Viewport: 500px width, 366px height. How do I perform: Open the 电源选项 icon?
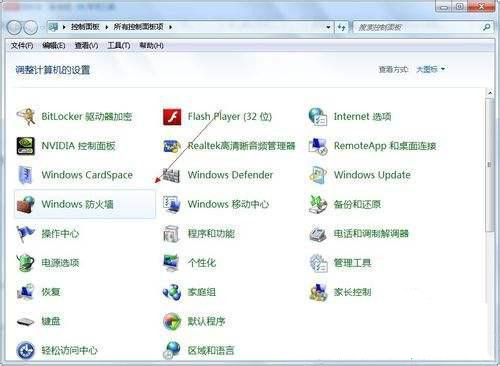click(x=26, y=263)
